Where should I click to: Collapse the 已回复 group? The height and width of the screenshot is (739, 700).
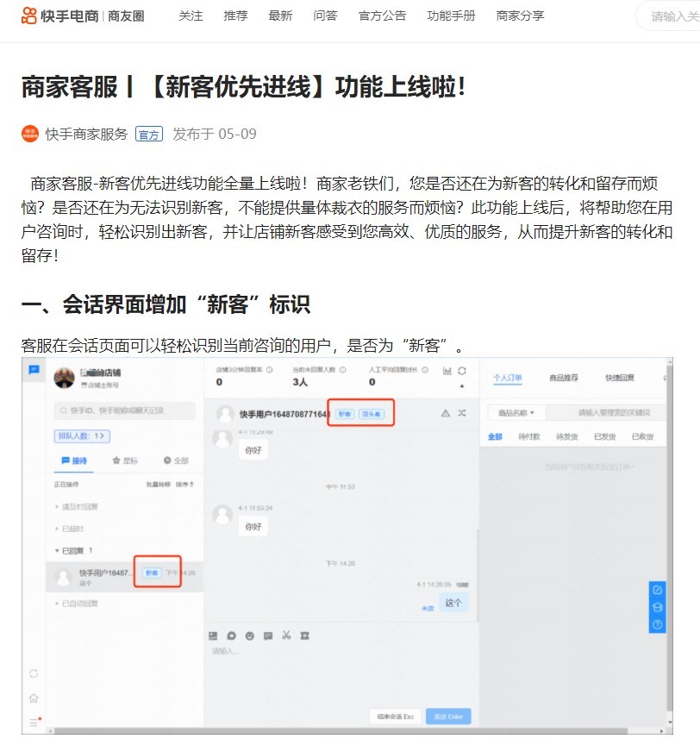click(74, 550)
